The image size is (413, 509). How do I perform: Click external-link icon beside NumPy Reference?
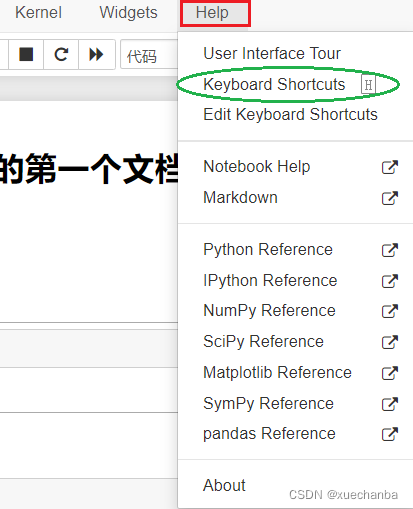[x=390, y=311]
